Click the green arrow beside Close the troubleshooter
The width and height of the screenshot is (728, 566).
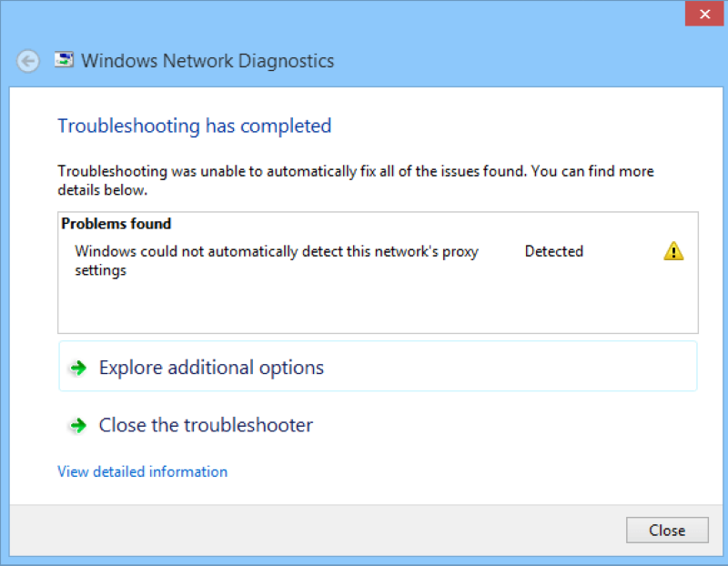click(x=78, y=425)
